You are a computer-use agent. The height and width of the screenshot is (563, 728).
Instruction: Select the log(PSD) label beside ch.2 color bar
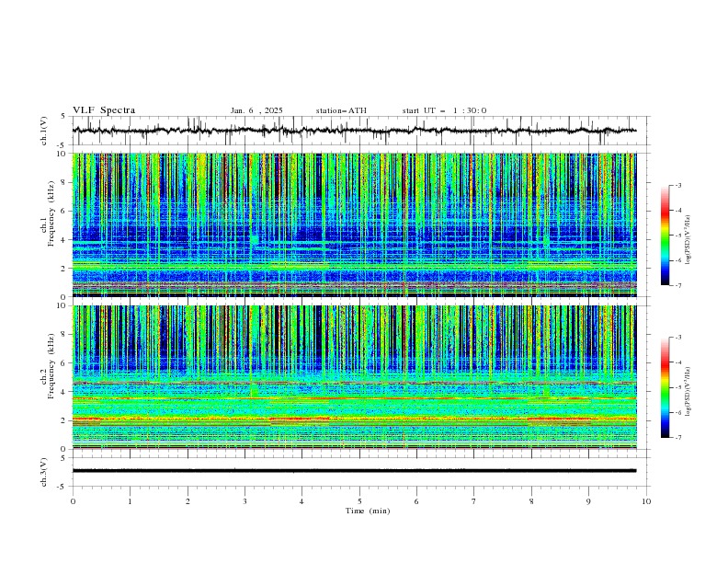pos(688,392)
